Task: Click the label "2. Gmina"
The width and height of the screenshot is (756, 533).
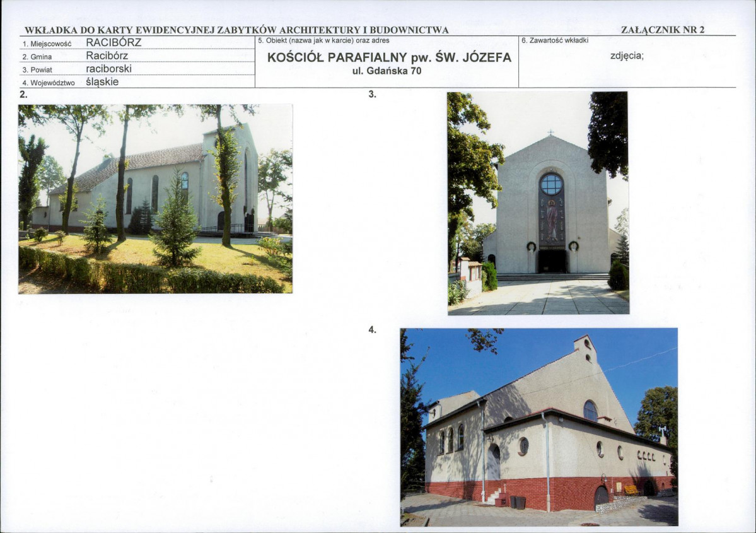Action: click(x=37, y=57)
